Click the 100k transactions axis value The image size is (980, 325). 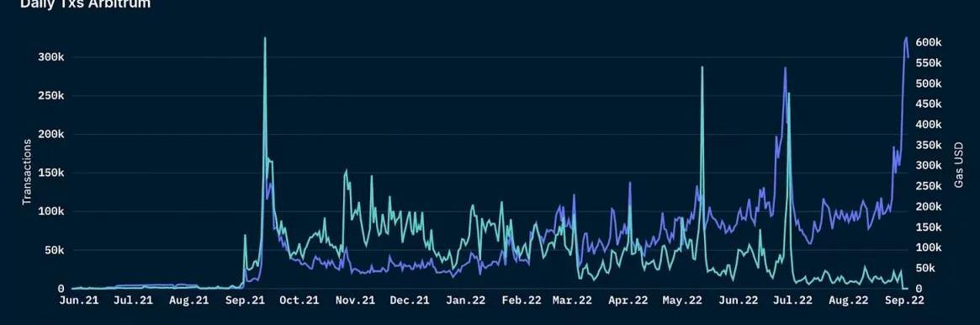point(52,212)
